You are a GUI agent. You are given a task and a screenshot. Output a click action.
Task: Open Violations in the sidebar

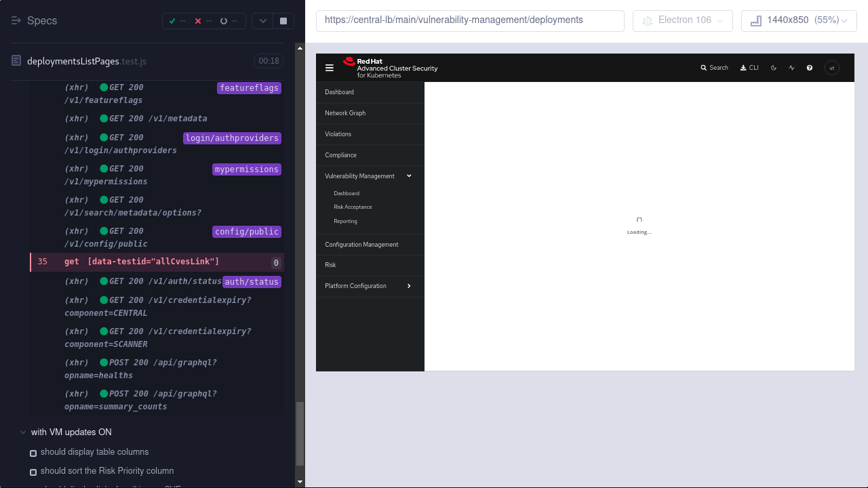pyautogui.click(x=370, y=134)
